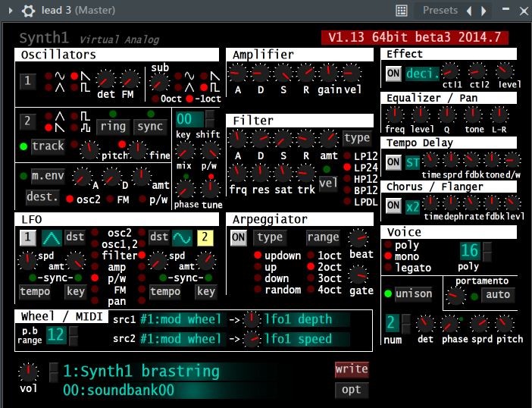This screenshot has width=532, height=408.
Task: Click the LFO 2 sine waveform icon
Action: (x=182, y=237)
